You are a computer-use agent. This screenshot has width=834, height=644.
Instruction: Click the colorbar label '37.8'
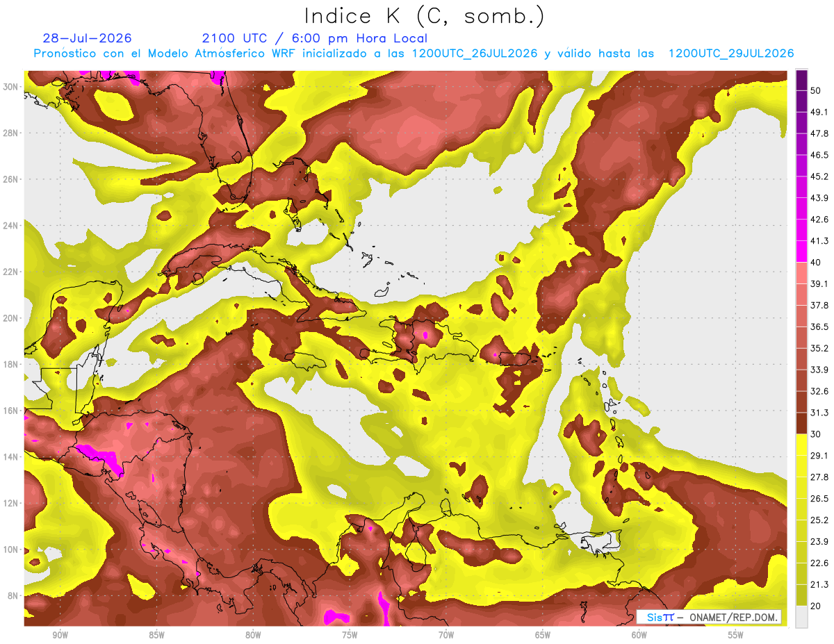tap(819, 305)
